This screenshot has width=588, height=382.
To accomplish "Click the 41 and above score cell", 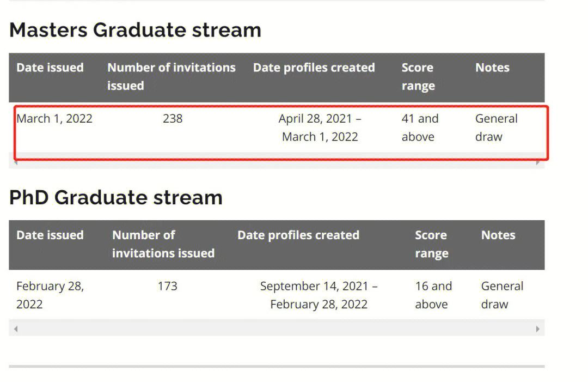I will [420, 128].
